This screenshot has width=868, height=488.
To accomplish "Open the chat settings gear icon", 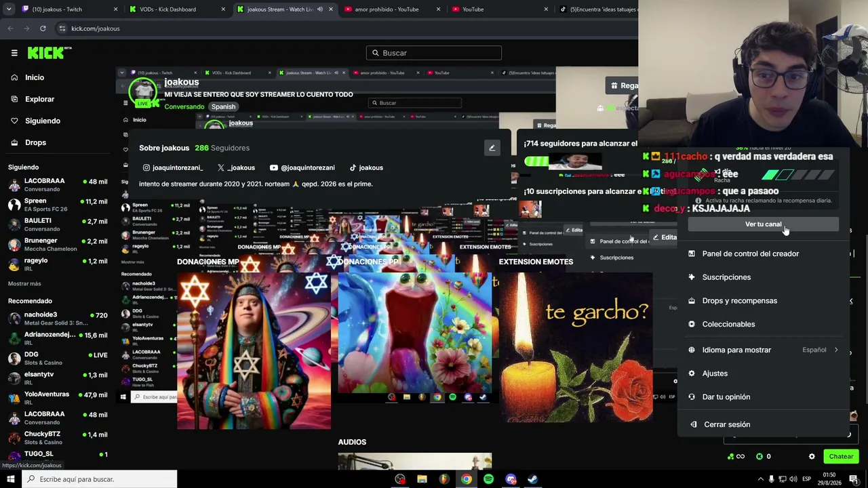I will [812, 457].
